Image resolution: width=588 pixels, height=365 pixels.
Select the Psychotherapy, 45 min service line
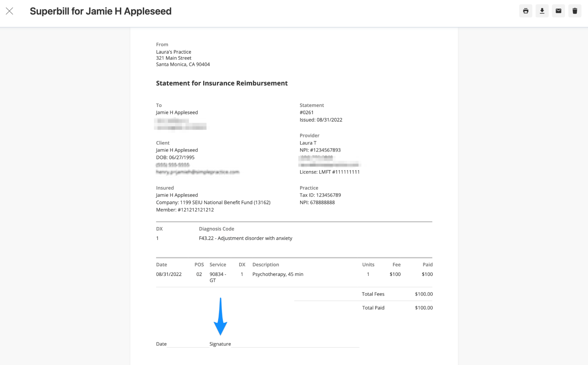click(x=278, y=274)
